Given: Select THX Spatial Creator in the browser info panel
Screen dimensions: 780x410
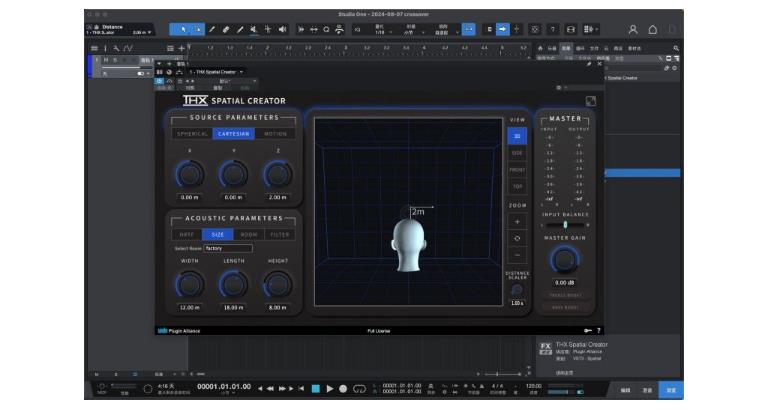Looking at the screenshot, I should pos(581,344).
